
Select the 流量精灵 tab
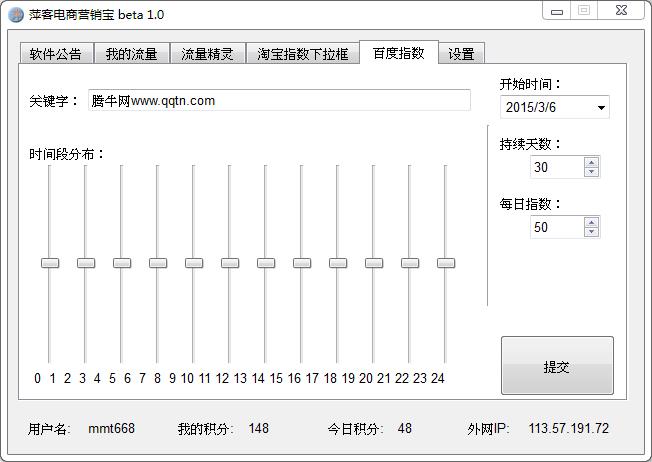(x=207, y=54)
